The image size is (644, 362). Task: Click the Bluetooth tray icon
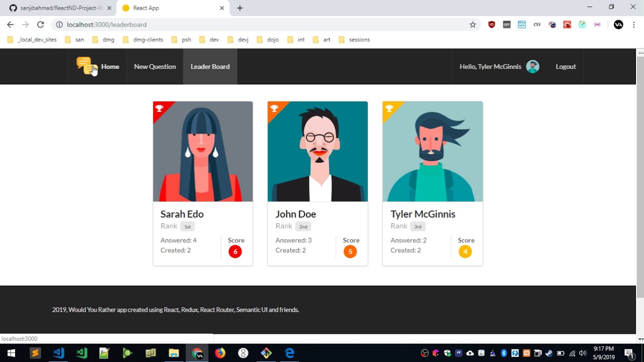tap(504, 353)
